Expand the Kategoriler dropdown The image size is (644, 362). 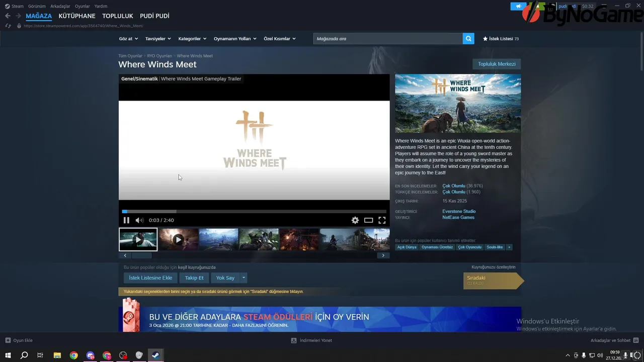[192, 39]
